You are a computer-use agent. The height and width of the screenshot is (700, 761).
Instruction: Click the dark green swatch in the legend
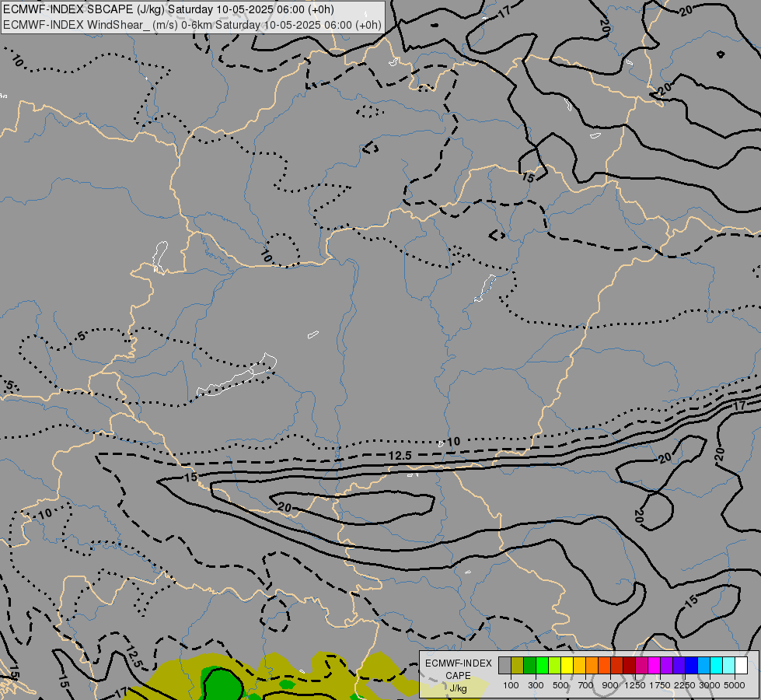coord(530,666)
